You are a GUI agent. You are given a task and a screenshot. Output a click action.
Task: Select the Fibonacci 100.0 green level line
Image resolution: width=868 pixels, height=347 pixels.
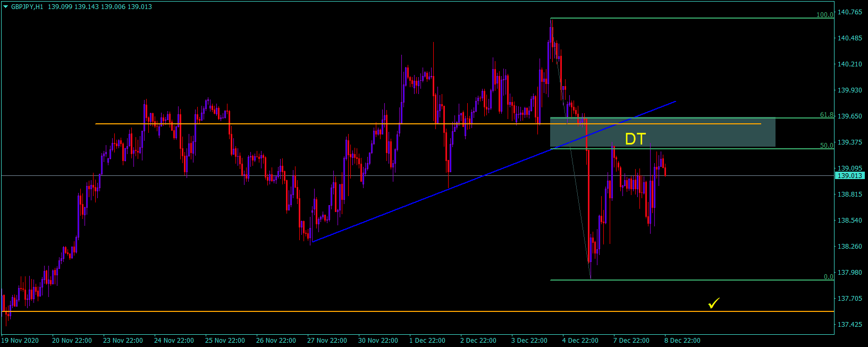692,18
